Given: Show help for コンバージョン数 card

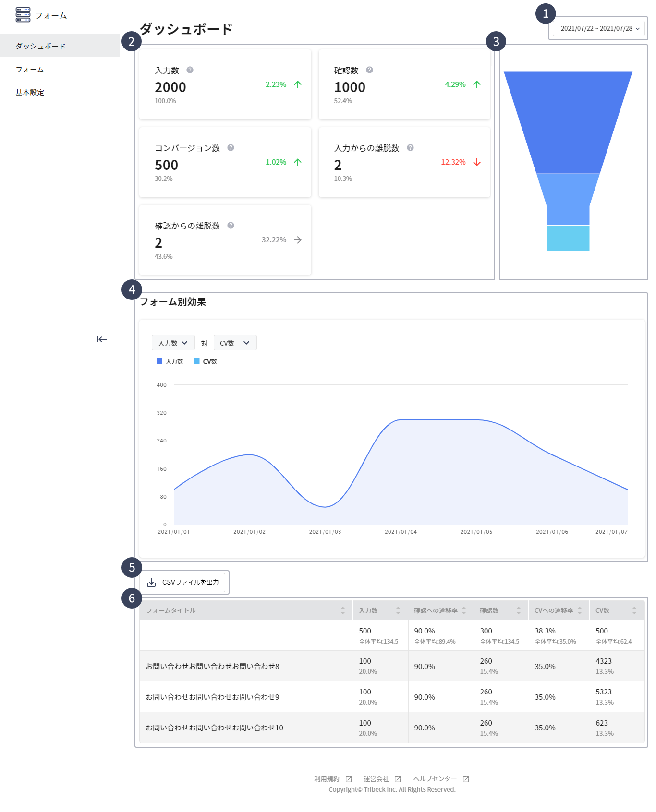Looking at the screenshot, I should [x=231, y=148].
